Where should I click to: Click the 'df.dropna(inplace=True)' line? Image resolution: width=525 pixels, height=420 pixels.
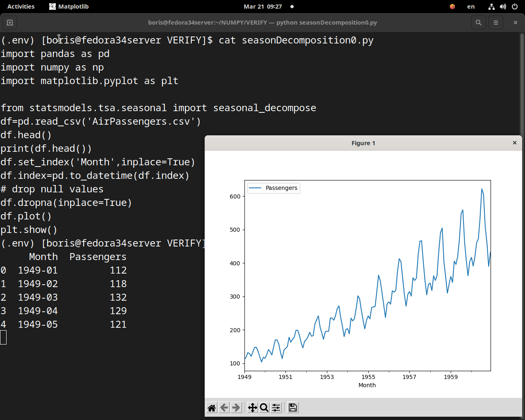coord(66,203)
